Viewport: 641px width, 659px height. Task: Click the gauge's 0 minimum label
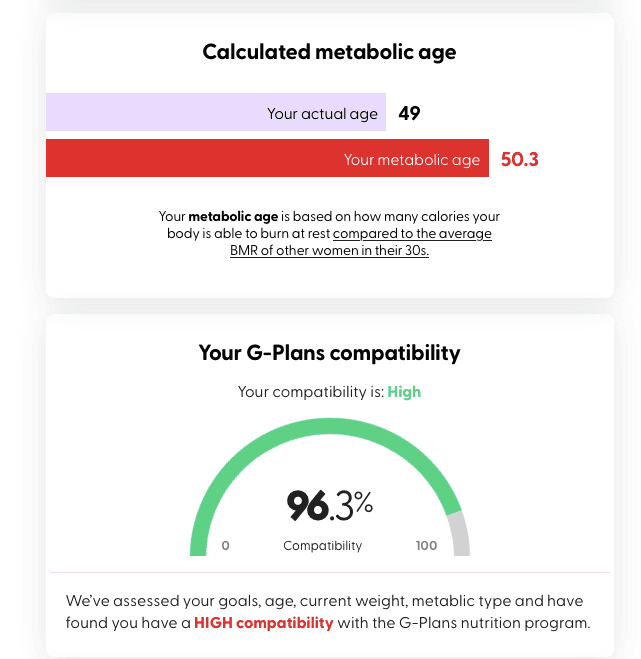pos(225,546)
